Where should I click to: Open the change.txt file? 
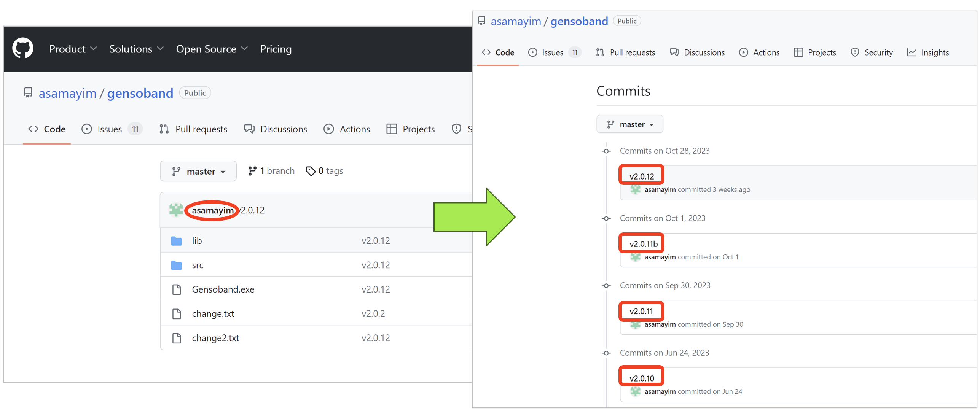pos(213,313)
